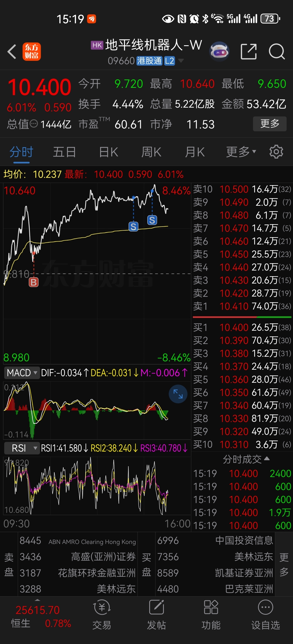Switch to the 周K tab
293x644 pixels.
pos(151,152)
